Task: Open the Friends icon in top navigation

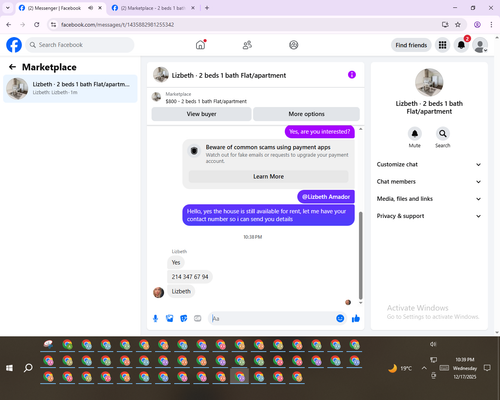Action: coord(247,45)
